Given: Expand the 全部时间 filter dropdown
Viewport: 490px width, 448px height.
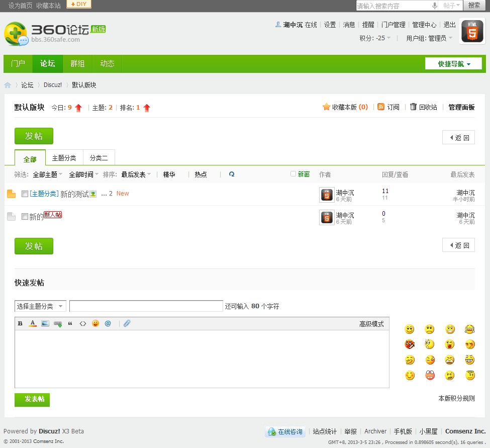Looking at the screenshot, I should point(84,174).
